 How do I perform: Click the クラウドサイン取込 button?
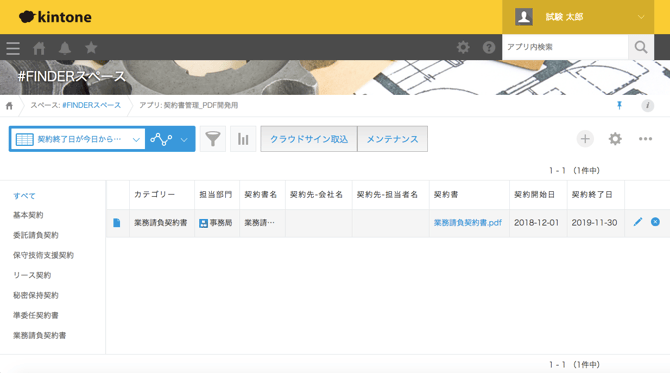(x=309, y=139)
